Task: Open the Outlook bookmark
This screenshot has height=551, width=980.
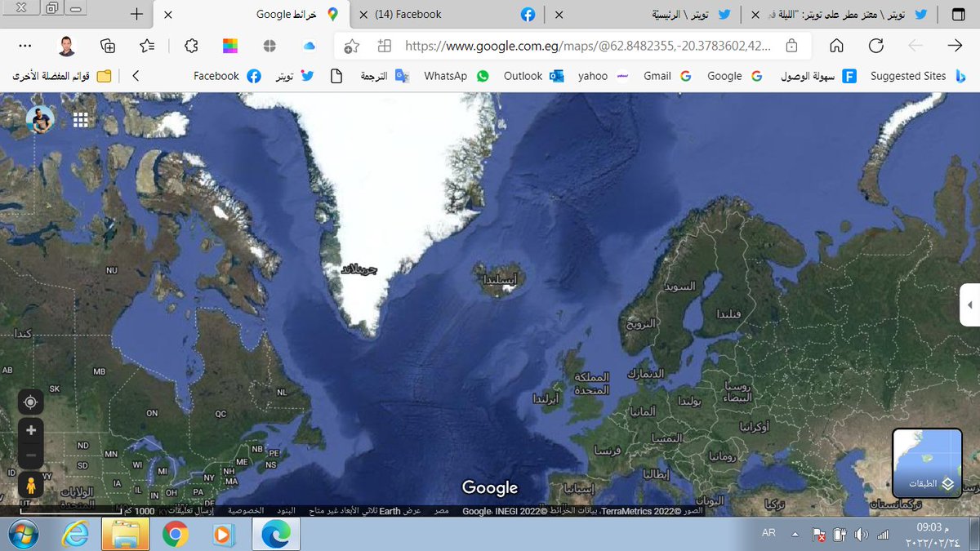Action: coord(533,76)
